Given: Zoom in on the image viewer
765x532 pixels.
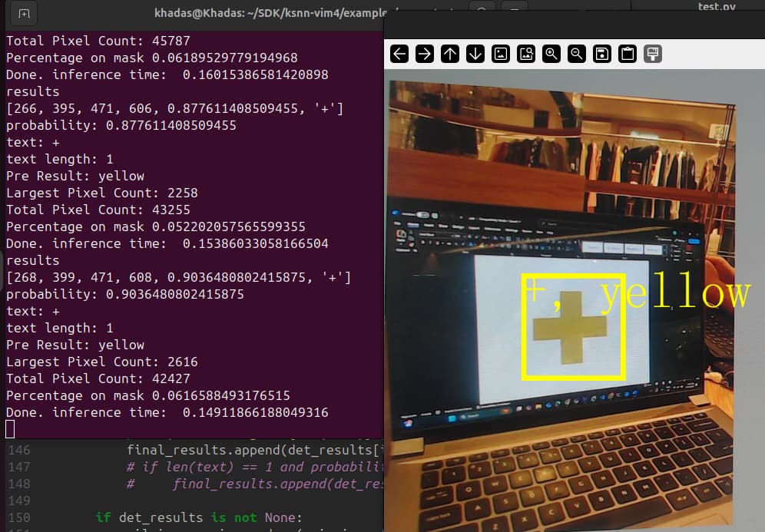Looking at the screenshot, I should click(x=551, y=54).
